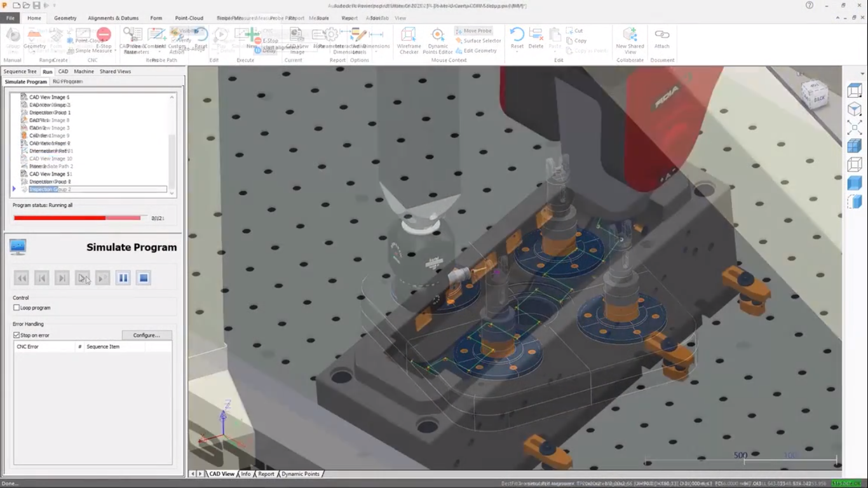The width and height of the screenshot is (868, 488).
Task: Click the zoom to fit arrows icon
Action: pos(855,128)
